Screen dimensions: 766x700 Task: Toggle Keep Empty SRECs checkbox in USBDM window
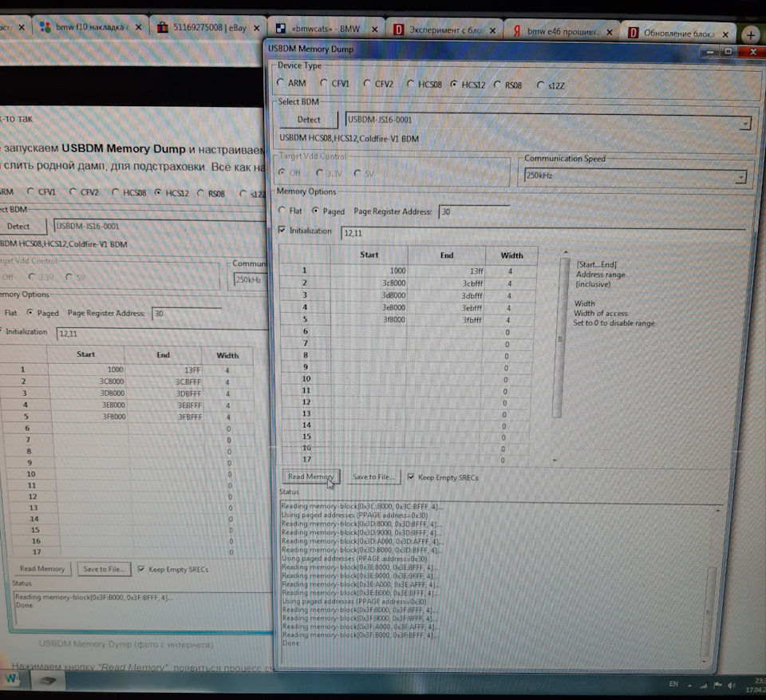[411, 477]
